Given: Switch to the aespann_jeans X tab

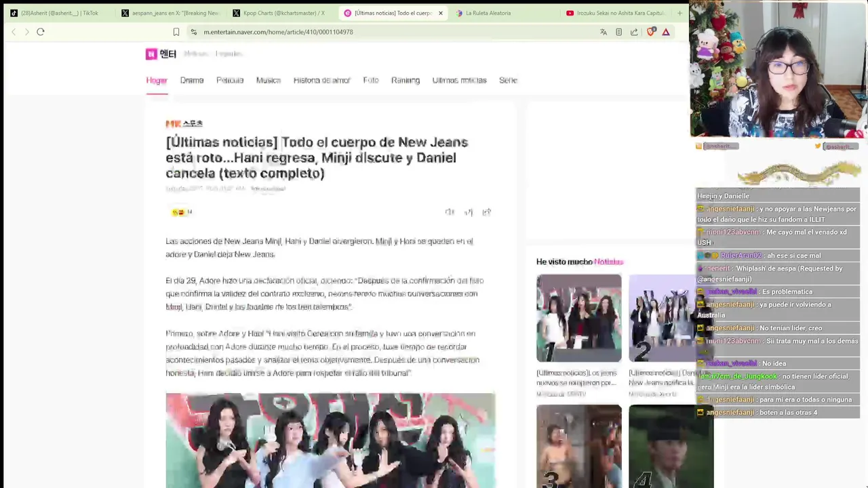Looking at the screenshot, I should click(x=171, y=13).
